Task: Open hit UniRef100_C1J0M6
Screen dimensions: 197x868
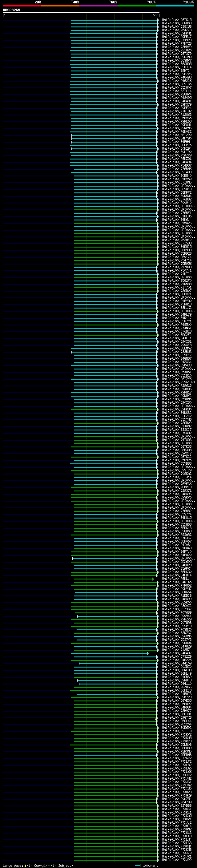Action: click(x=177, y=389)
